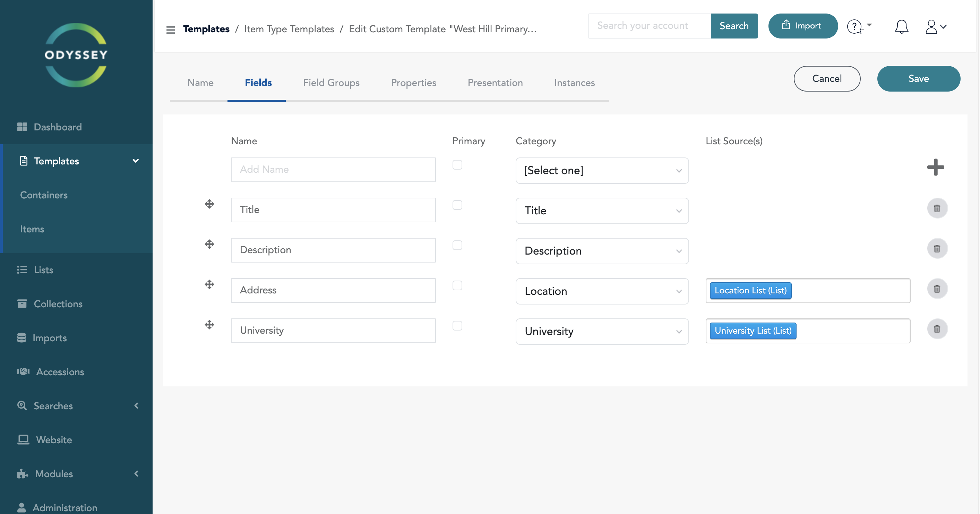This screenshot has height=514, width=980.
Task: Click the Add Name input field
Action: 333,170
